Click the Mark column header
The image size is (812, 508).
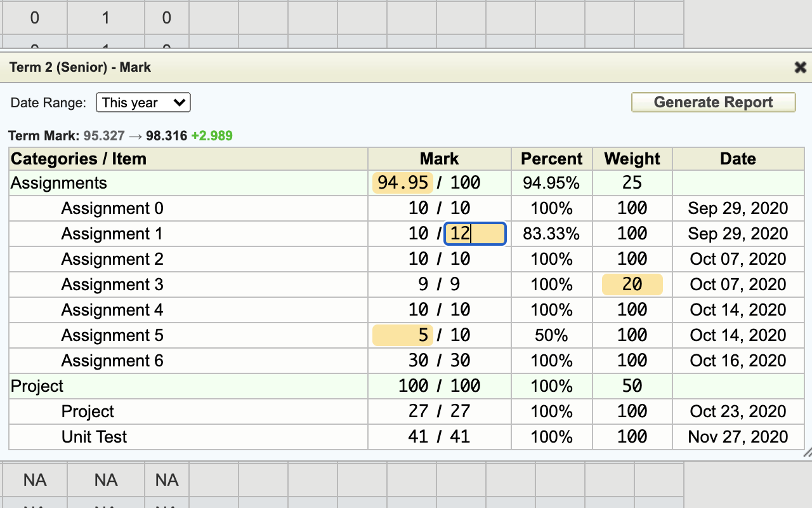pos(439,159)
